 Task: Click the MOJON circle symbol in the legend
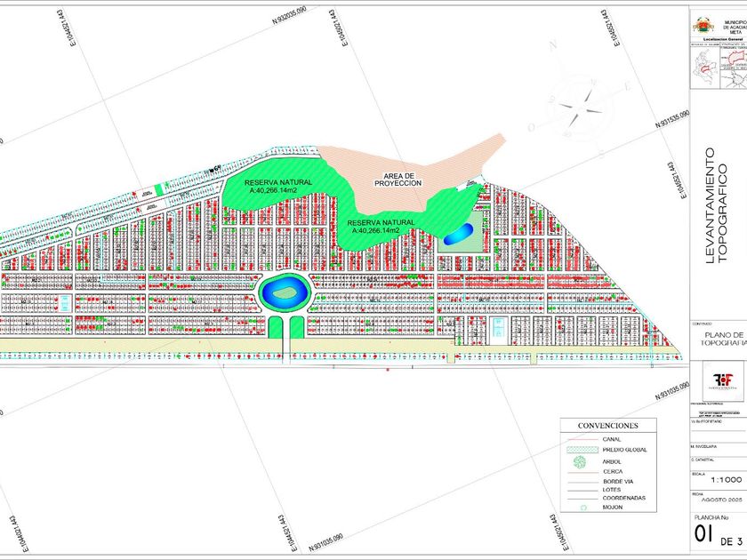pyautogui.click(x=583, y=508)
